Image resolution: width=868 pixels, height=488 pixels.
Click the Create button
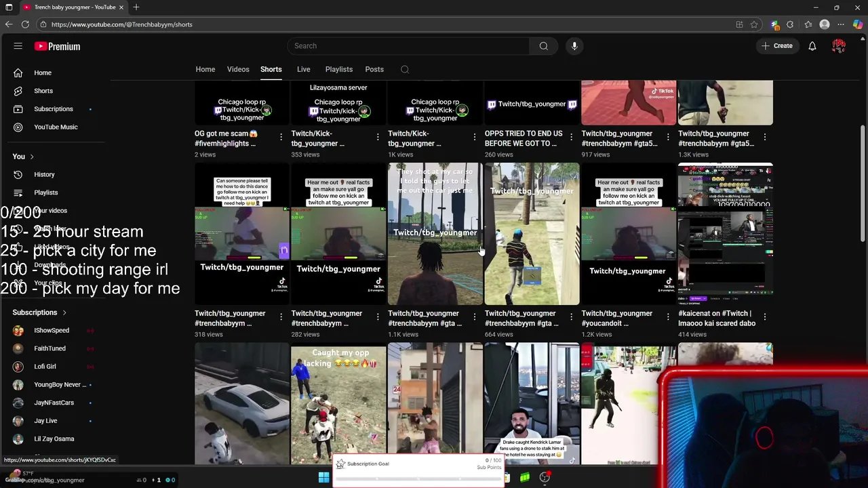[776, 46]
